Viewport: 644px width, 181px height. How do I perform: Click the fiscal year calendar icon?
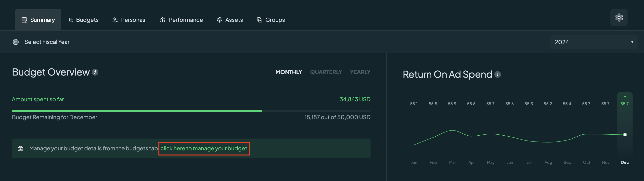tap(16, 42)
